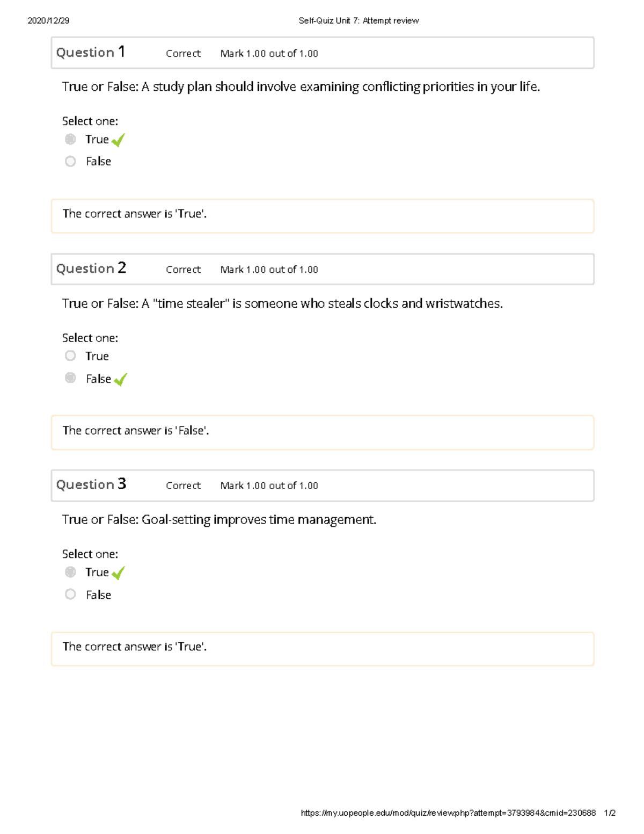Select the filled radio indicator for Question 1 True
The height and width of the screenshot is (834, 644).
click(x=70, y=139)
